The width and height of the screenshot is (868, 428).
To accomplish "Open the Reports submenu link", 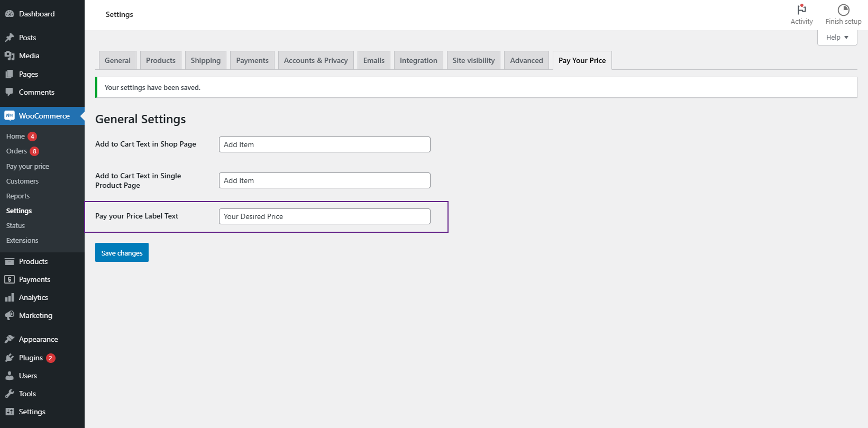I will point(18,196).
